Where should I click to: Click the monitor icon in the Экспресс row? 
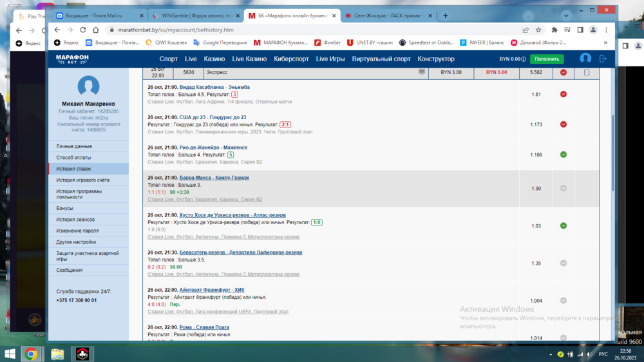coord(422,72)
